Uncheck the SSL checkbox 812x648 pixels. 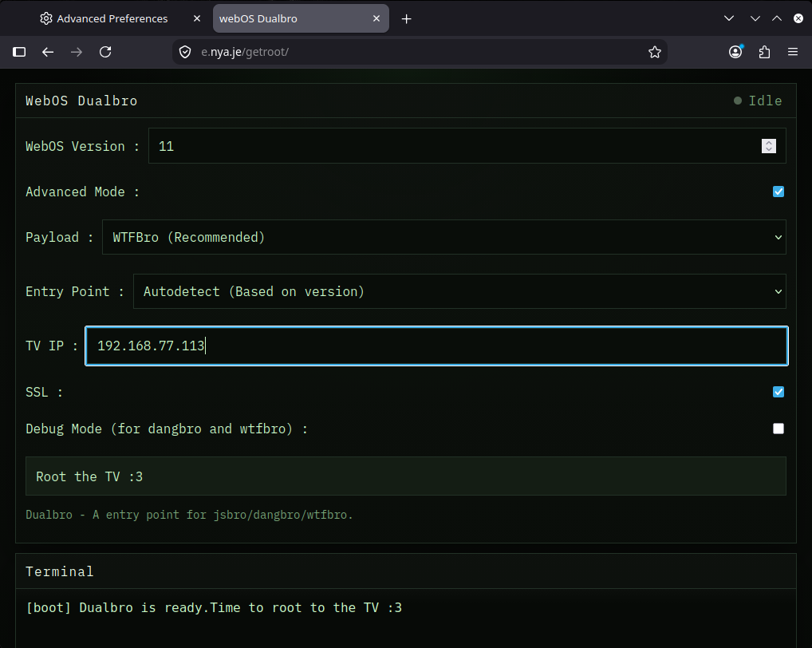click(778, 392)
